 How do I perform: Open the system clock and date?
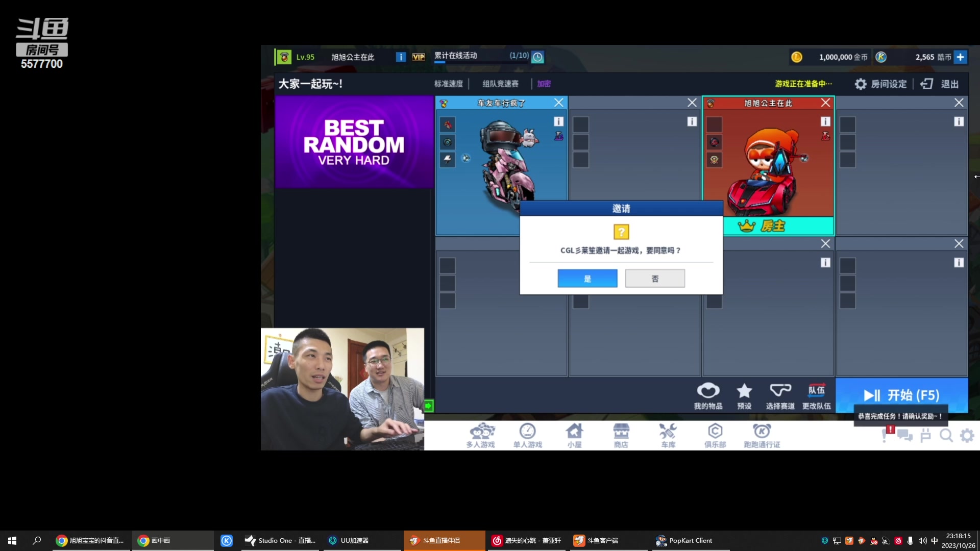(x=958, y=540)
